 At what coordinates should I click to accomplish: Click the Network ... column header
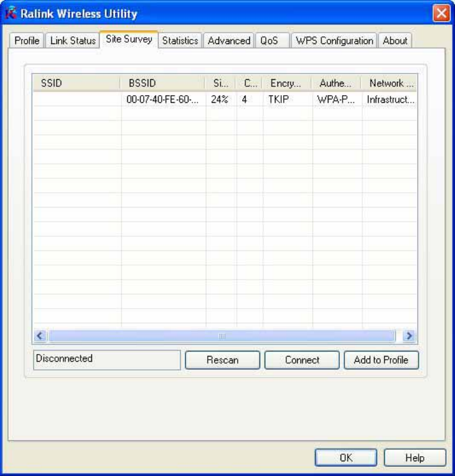point(389,83)
